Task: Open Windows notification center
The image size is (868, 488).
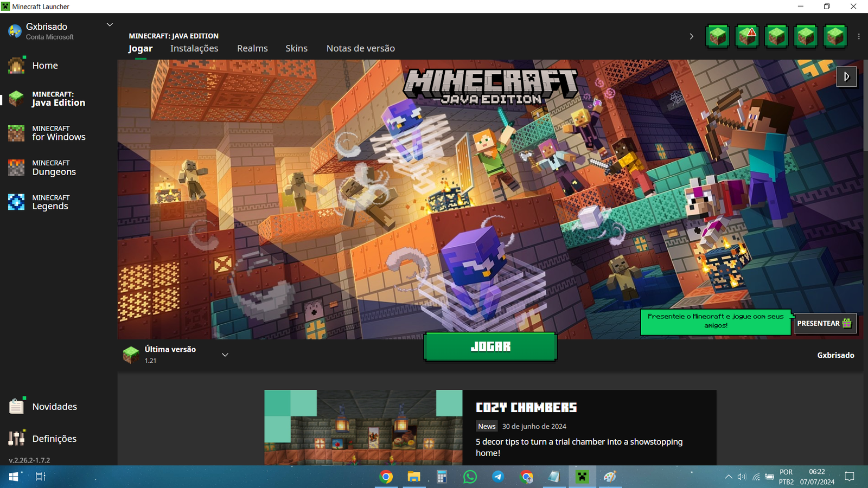Action: [x=850, y=477]
